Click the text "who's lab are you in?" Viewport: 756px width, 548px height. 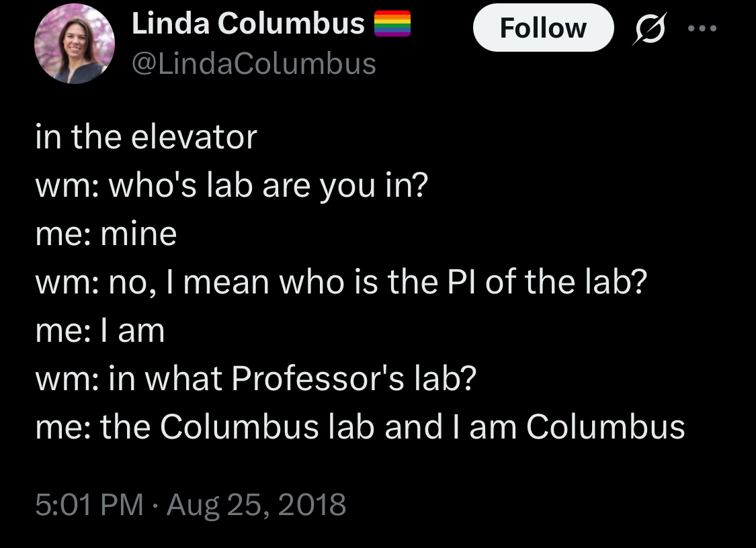coord(267,186)
